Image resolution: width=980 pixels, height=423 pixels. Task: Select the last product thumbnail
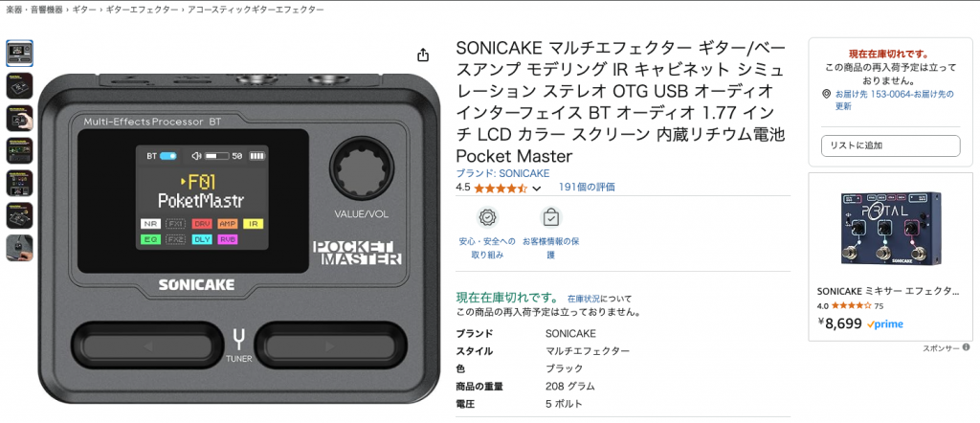coord(19,248)
